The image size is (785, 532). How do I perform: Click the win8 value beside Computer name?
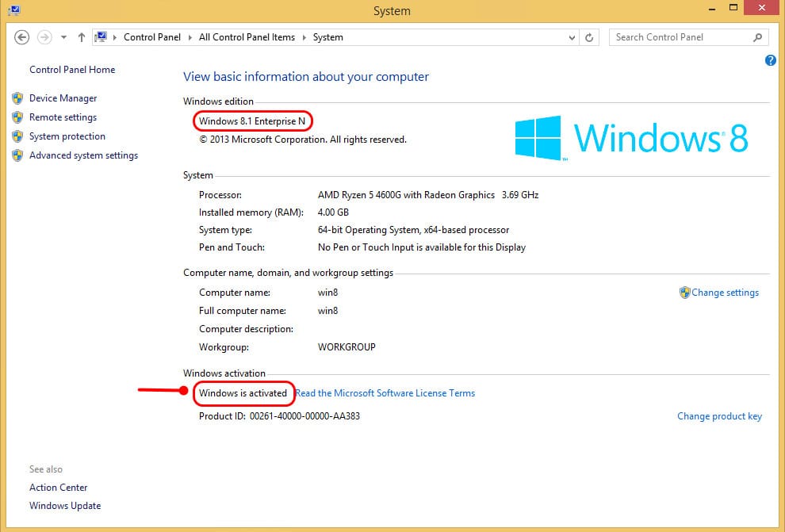pyautogui.click(x=328, y=293)
